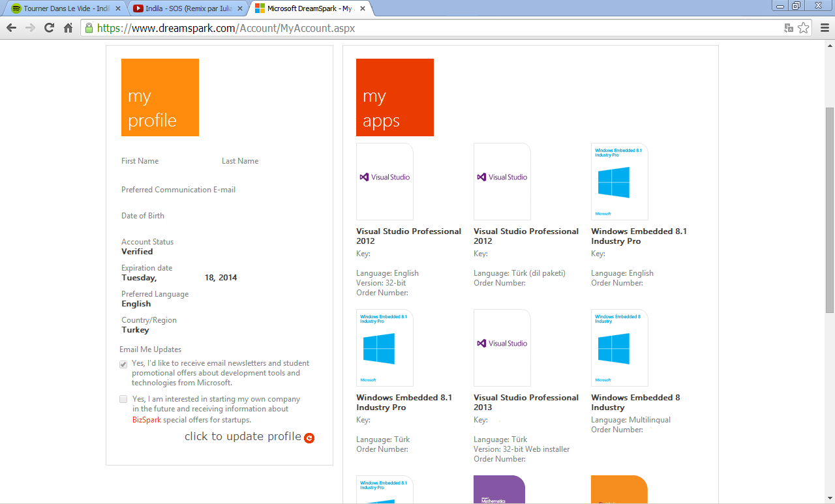The width and height of the screenshot is (835, 504).
Task: Click the 'Language: Multilinqual' text
Action: pyautogui.click(x=631, y=420)
